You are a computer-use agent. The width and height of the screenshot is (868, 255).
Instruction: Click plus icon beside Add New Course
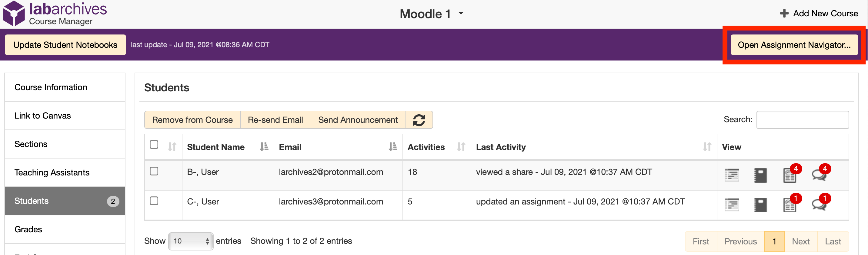784,13
